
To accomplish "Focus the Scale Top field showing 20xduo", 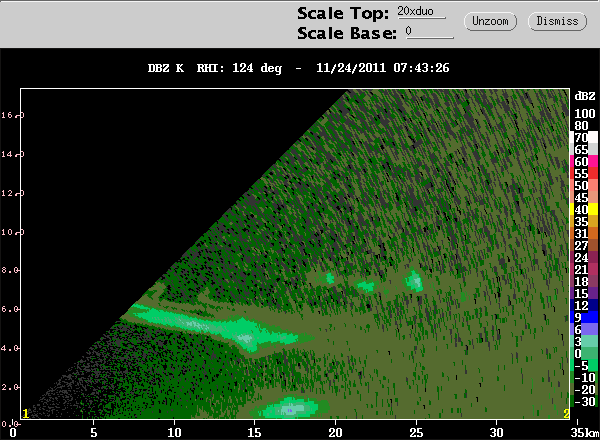I will click(x=422, y=11).
